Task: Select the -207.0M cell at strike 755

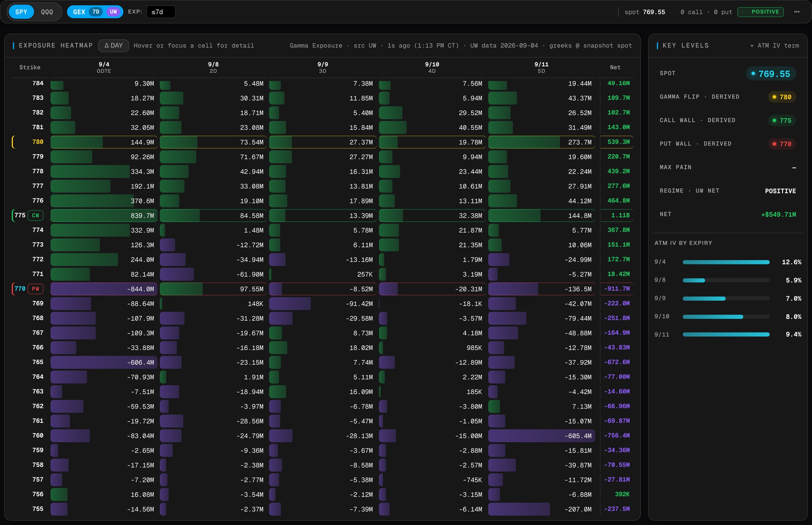Action: click(541, 509)
